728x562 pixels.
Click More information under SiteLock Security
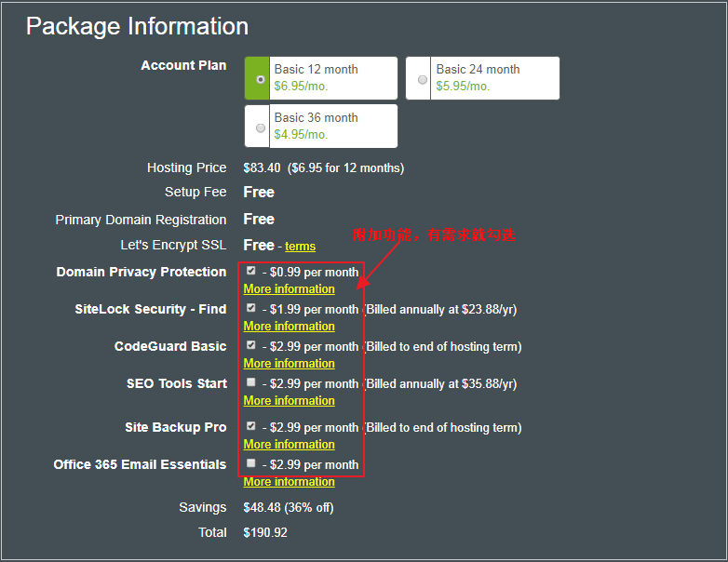coord(289,327)
